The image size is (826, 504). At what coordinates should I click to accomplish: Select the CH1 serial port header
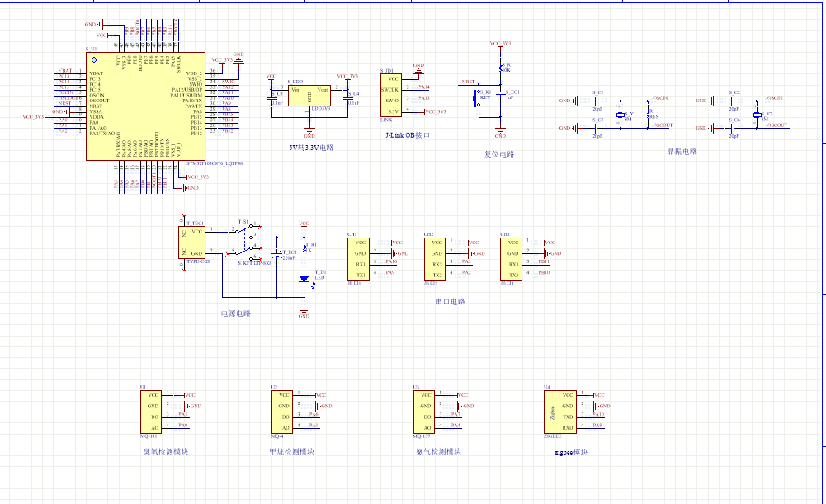click(x=359, y=258)
